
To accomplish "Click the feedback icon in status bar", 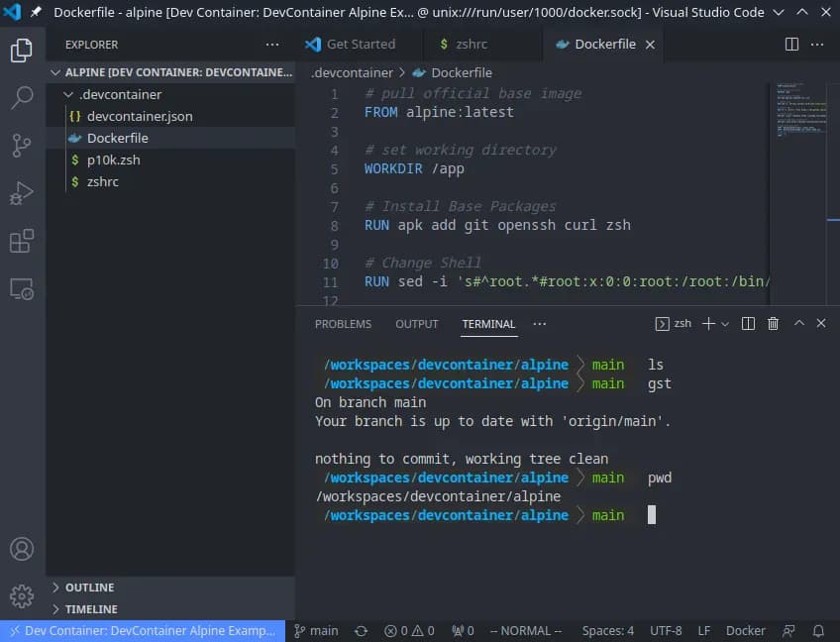I will pyautogui.click(x=788, y=631).
